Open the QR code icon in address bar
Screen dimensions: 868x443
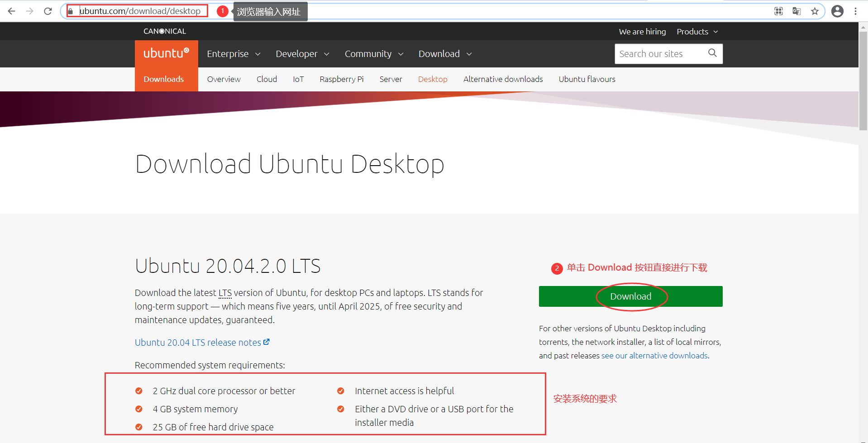point(778,11)
